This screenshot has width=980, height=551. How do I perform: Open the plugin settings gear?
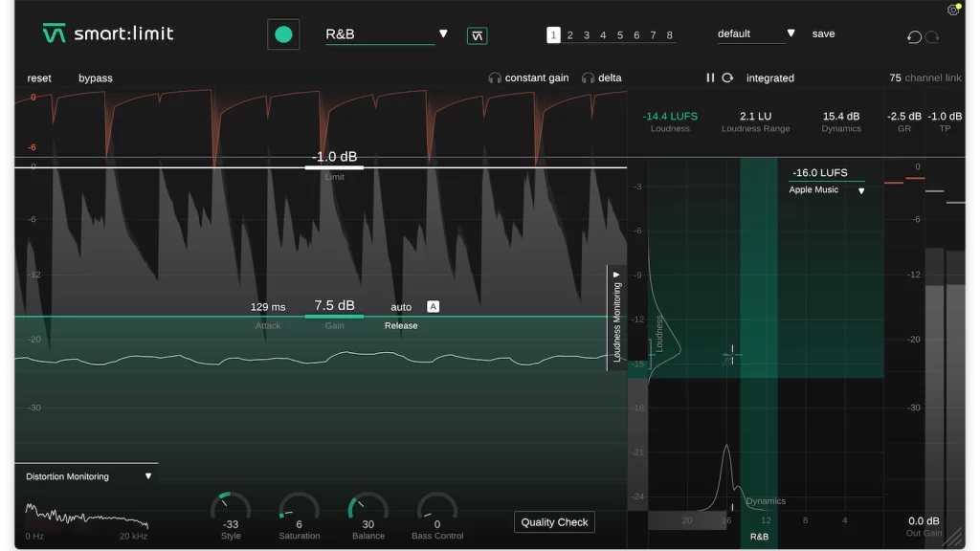tap(952, 10)
